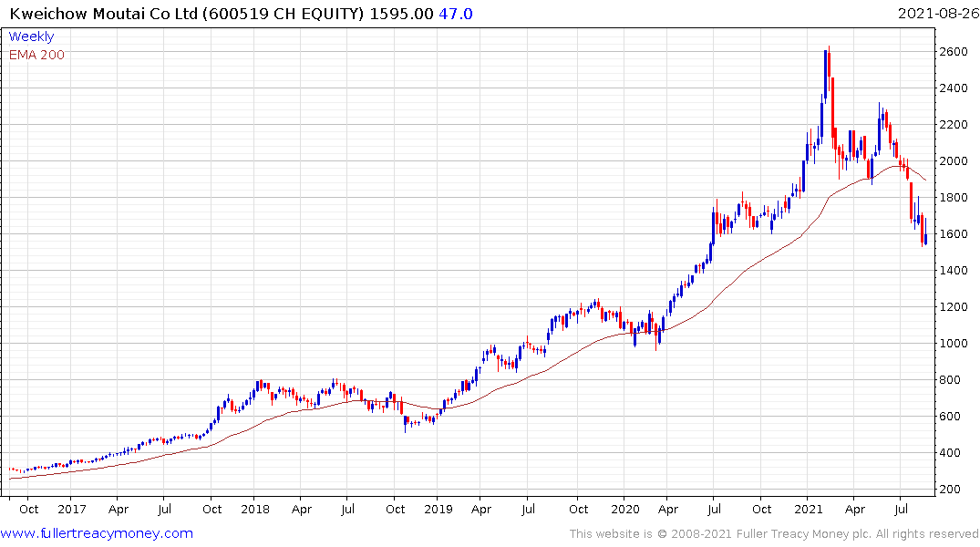
Task: Click the 'EMA 200' legend label
Action: (x=36, y=55)
